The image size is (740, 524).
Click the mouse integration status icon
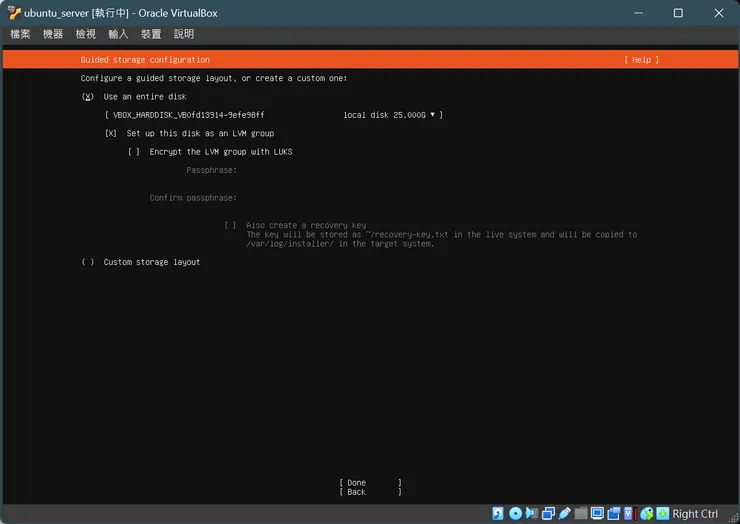click(x=647, y=513)
